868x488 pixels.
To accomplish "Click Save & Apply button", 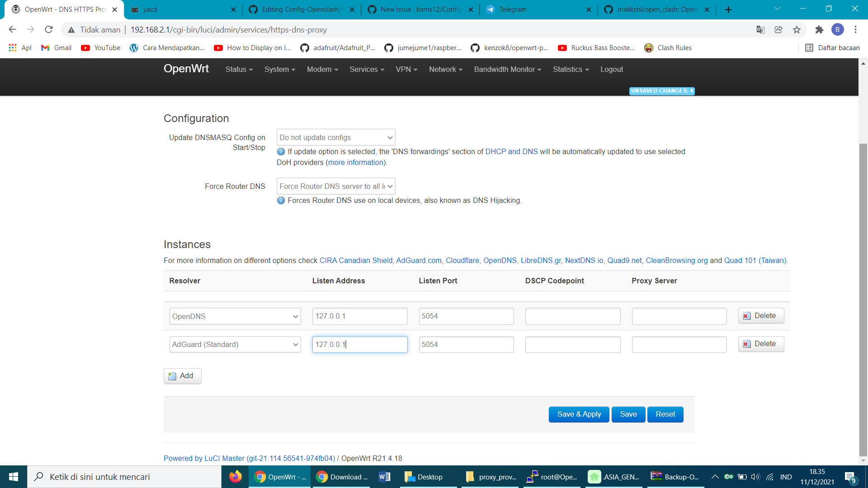I will coord(579,414).
